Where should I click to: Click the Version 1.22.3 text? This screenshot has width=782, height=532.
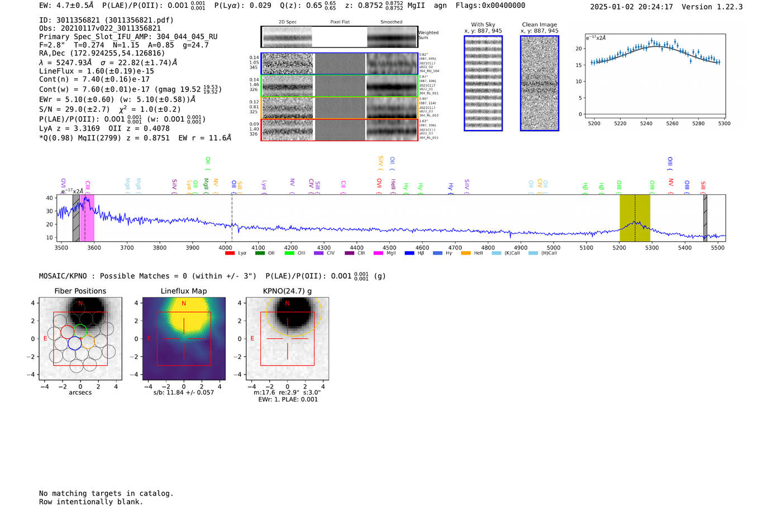tap(712, 7)
